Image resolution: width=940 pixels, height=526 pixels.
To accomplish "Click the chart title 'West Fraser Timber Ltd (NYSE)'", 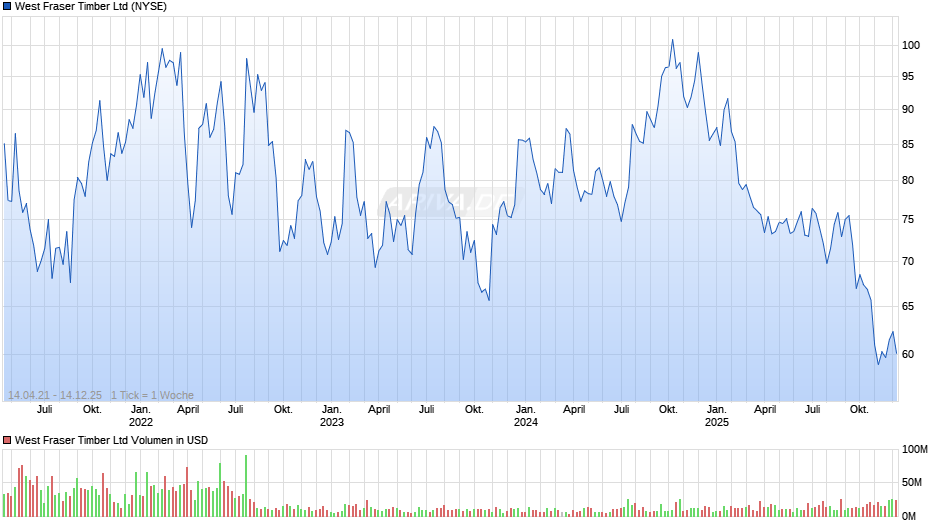I will tap(91, 7).
